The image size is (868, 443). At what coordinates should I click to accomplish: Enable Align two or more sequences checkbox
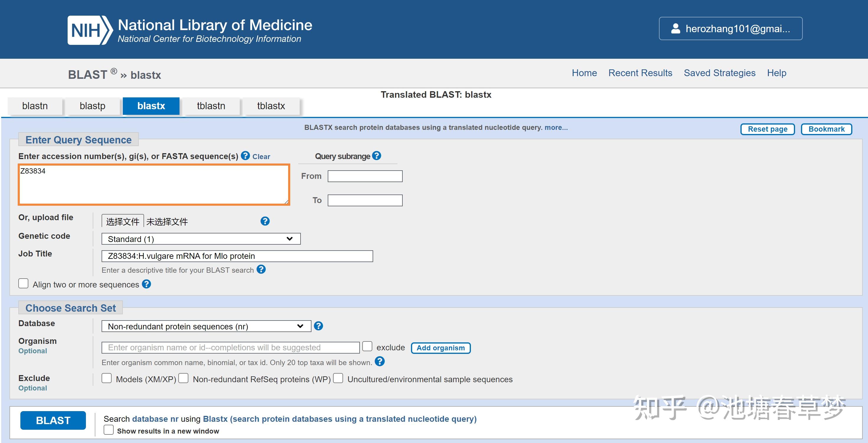pyautogui.click(x=23, y=284)
